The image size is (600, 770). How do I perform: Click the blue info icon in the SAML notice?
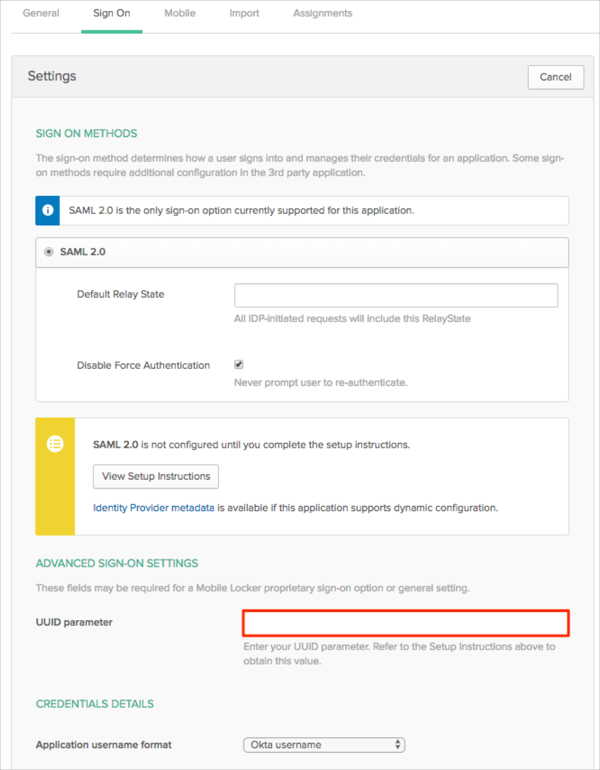[x=49, y=210]
